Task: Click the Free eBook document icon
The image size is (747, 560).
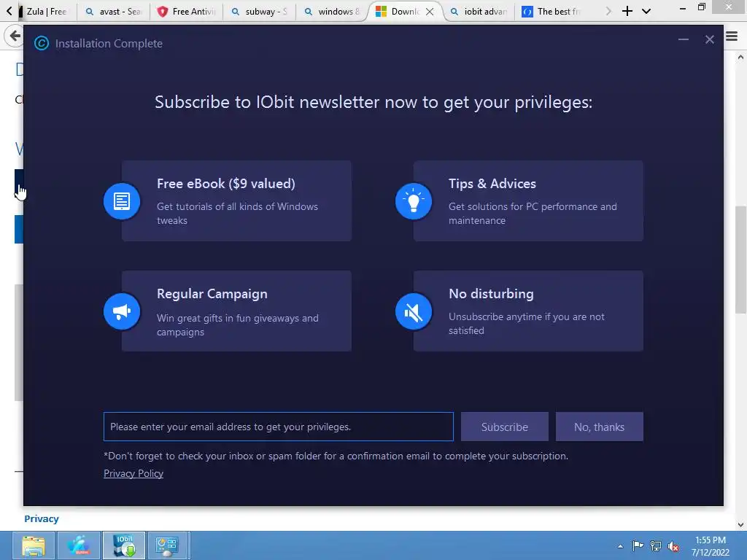Action: (x=122, y=201)
